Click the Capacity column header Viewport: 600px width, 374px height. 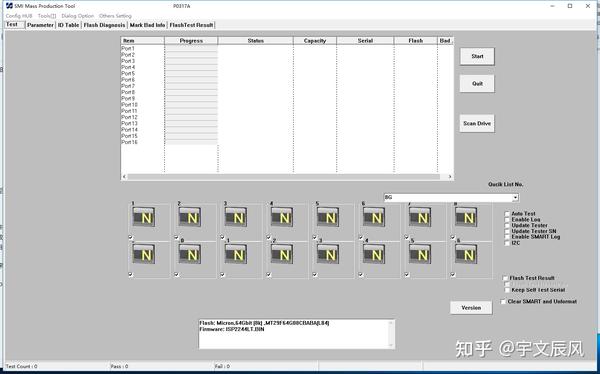coord(315,41)
